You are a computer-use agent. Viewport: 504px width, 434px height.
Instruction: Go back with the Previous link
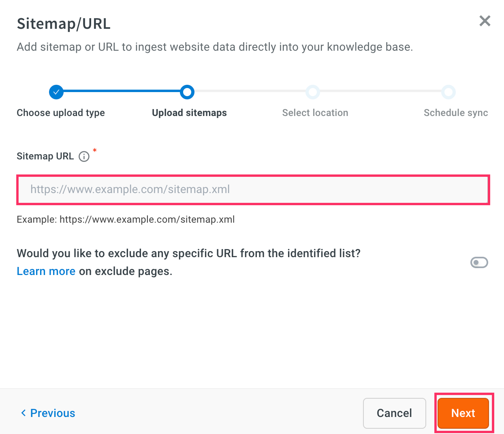[53, 413]
